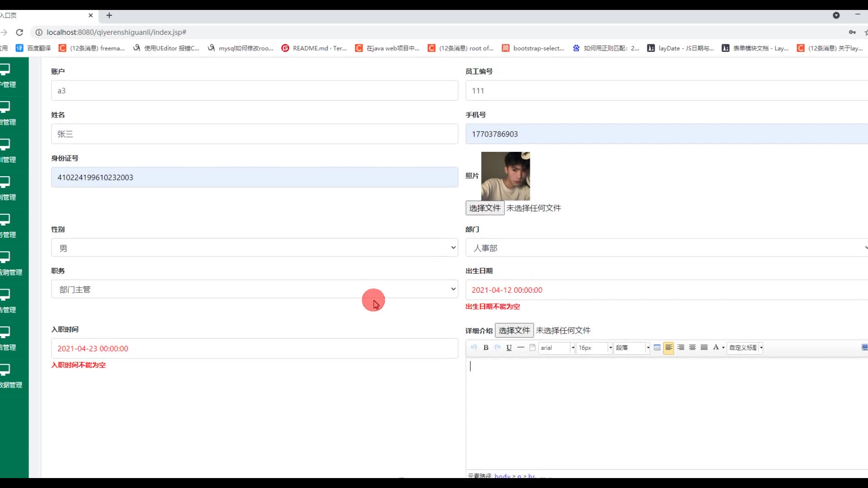Click 选择文件 button under the photo
This screenshot has height=488, width=868.
click(x=485, y=208)
